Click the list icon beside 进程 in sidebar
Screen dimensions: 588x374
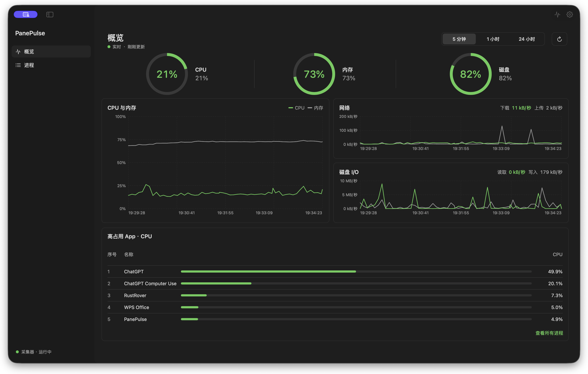(18, 65)
